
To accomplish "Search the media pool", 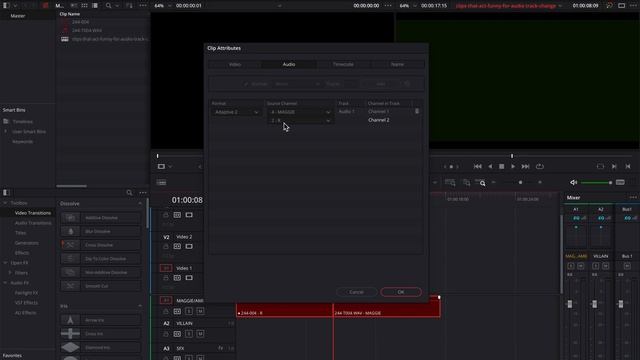I will click(x=109, y=6).
